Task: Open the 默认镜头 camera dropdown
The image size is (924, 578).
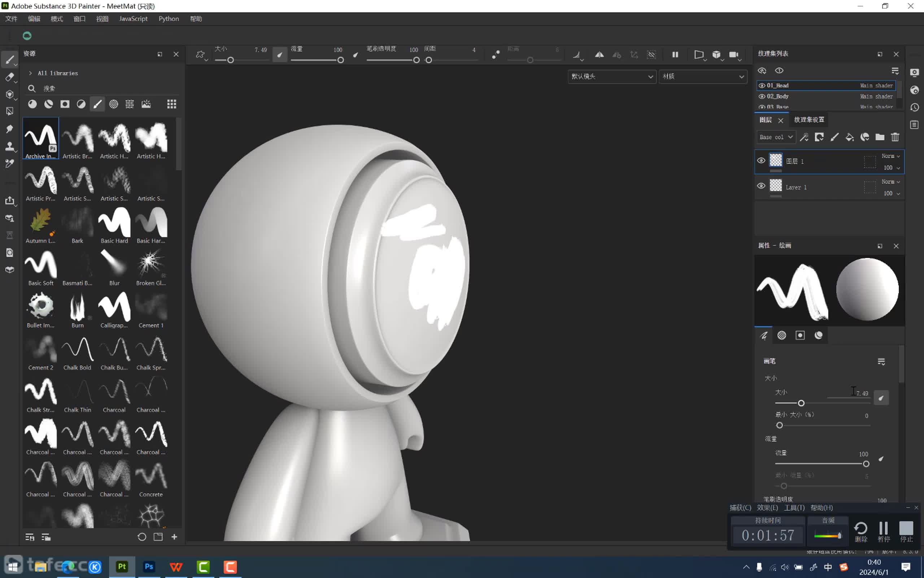Action: click(612, 77)
